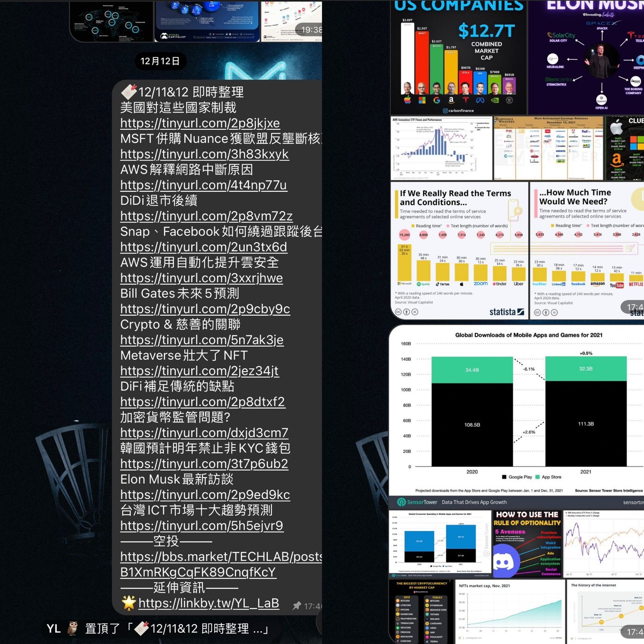Open link tinyurl.com/3h83kxyk for MSFT Nuance

coord(204,154)
